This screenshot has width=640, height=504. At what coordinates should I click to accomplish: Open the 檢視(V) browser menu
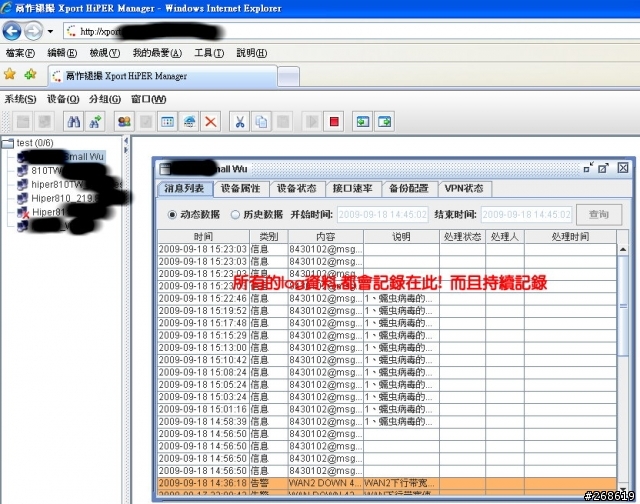pyautogui.click(x=105, y=53)
